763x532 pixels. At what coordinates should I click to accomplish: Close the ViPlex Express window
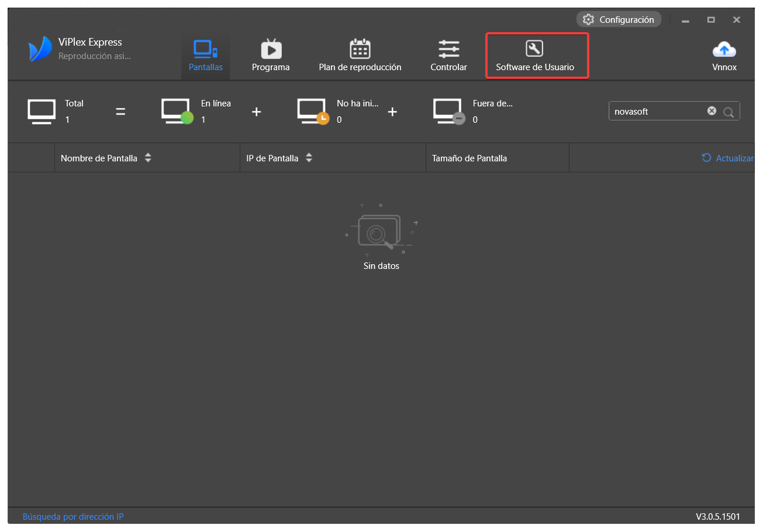point(737,20)
